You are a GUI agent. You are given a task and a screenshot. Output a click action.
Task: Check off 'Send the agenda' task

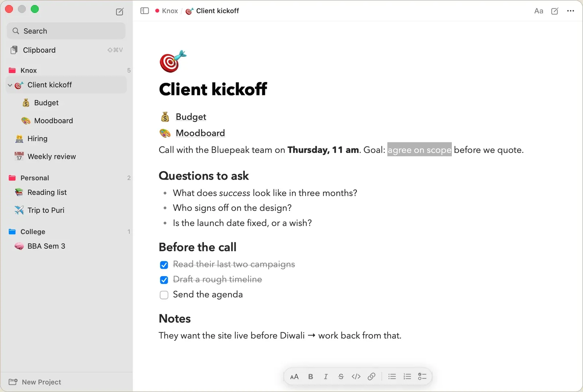coord(164,295)
